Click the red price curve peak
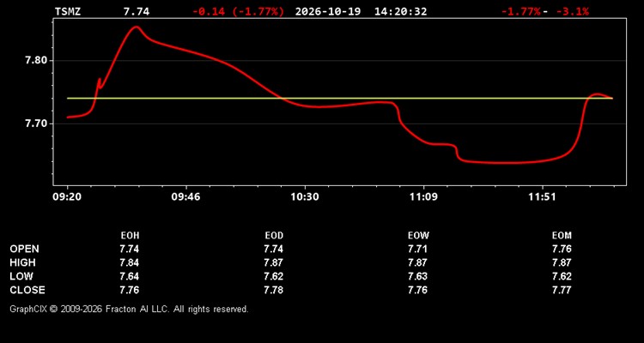 point(136,27)
